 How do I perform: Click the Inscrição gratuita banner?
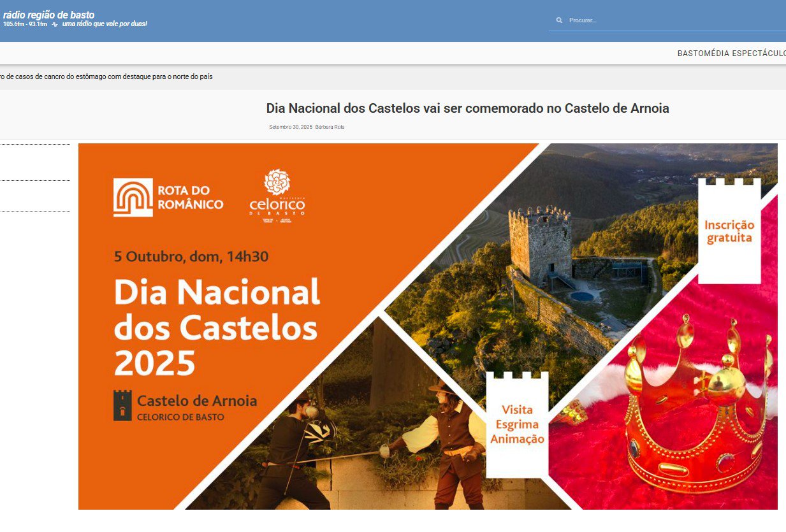[x=729, y=232]
